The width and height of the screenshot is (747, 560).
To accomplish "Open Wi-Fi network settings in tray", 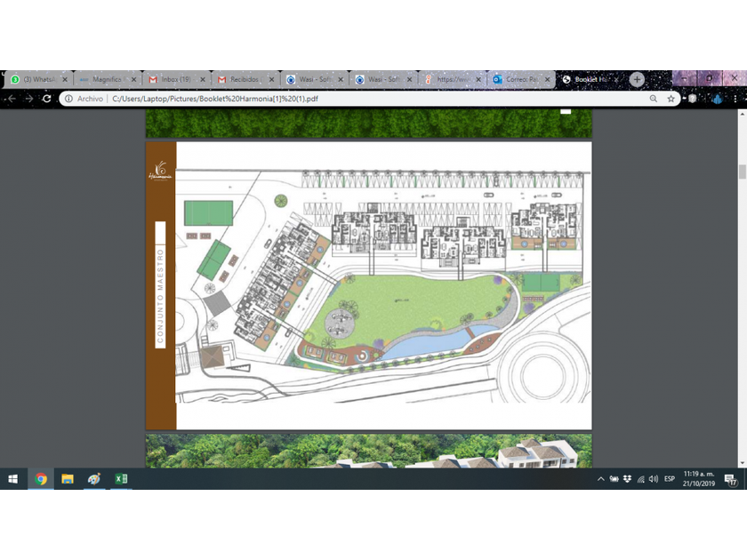I will click(640, 479).
